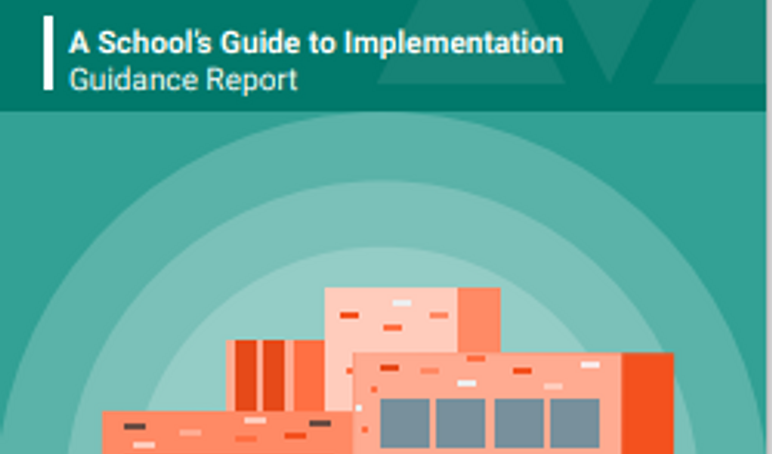
Task: Click the title 'A School's Guide to Implementation'
Action: coord(316,42)
